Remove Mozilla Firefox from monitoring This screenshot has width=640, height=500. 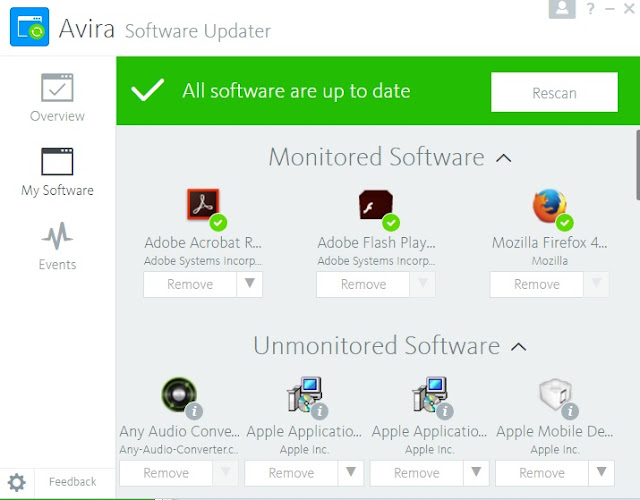click(x=537, y=284)
